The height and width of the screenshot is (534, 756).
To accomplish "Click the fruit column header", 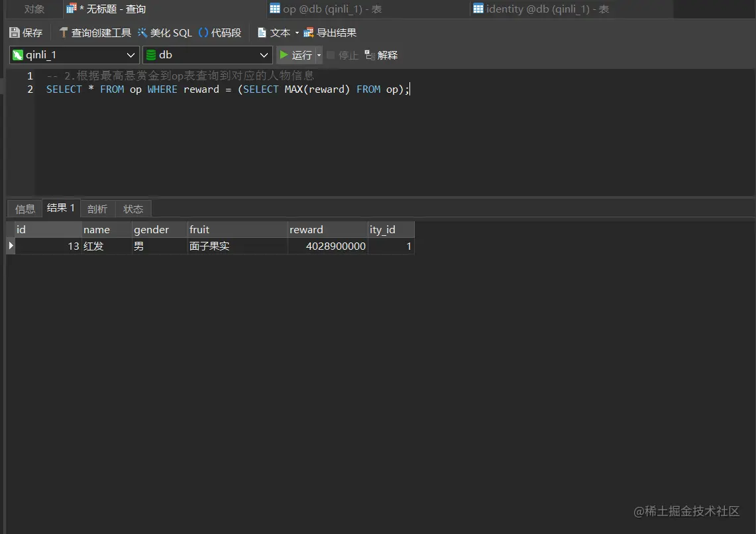I will [238, 229].
